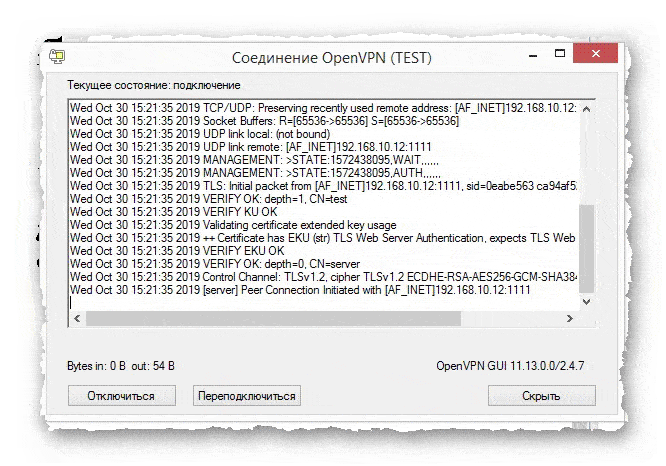The width and height of the screenshot is (666, 466).
Task: Click the line '[server] Peer Connection Initiated'
Action: click(x=300, y=290)
